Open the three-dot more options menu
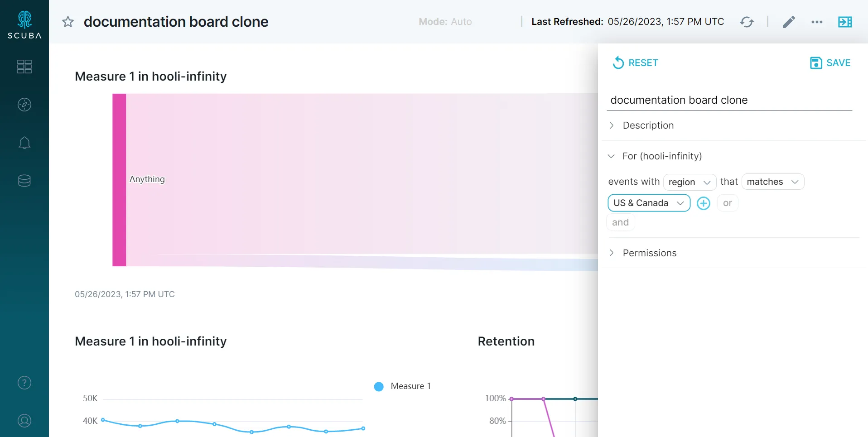Image resolution: width=868 pixels, height=437 pixels. pos(817,22)
